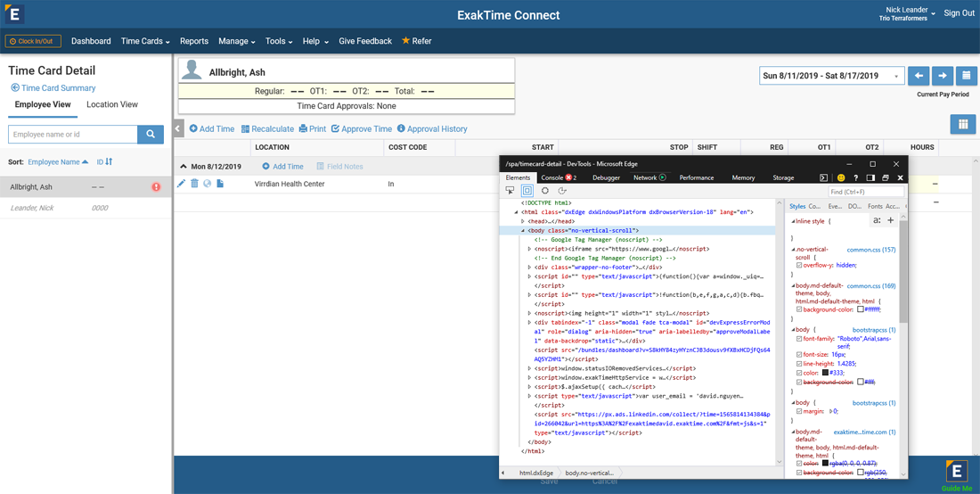The height and width of the screenshot is (494, 980).
Task: Select employee Allbright, Ash in the list
Action: tap(86, 187)
